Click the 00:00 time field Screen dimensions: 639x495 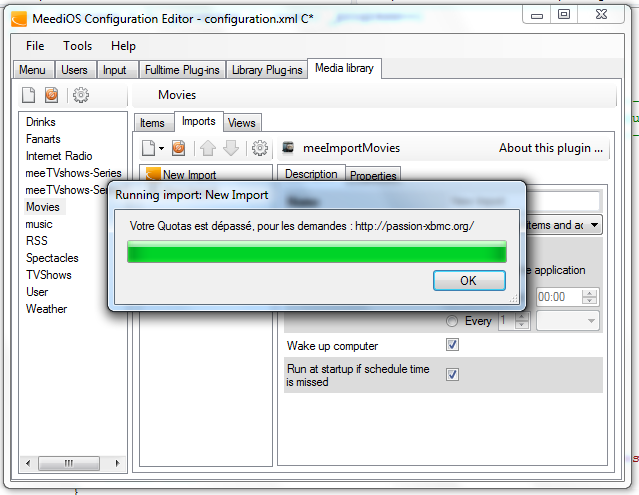tap(559, 297)
